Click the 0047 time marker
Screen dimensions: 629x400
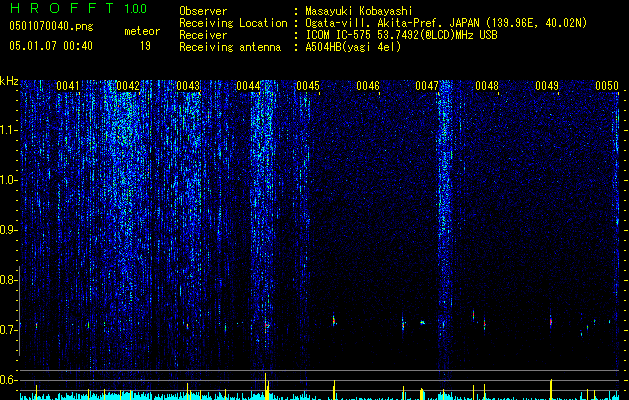click(427, 86)
